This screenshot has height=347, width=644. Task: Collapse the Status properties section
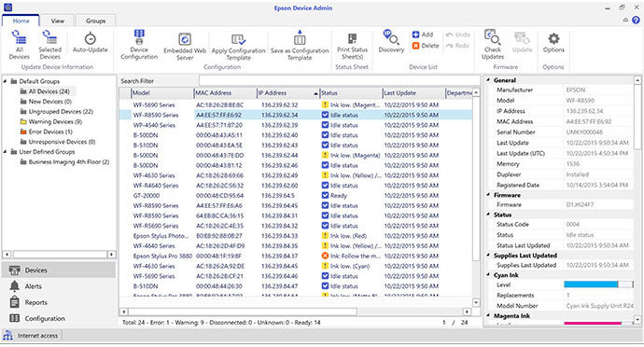[x=488, y=215]
